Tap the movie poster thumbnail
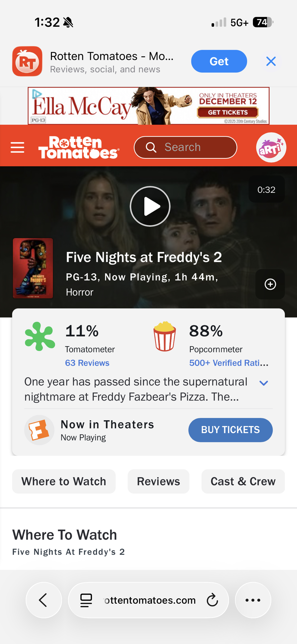The image size is (297, 644). tap(33, 268)
